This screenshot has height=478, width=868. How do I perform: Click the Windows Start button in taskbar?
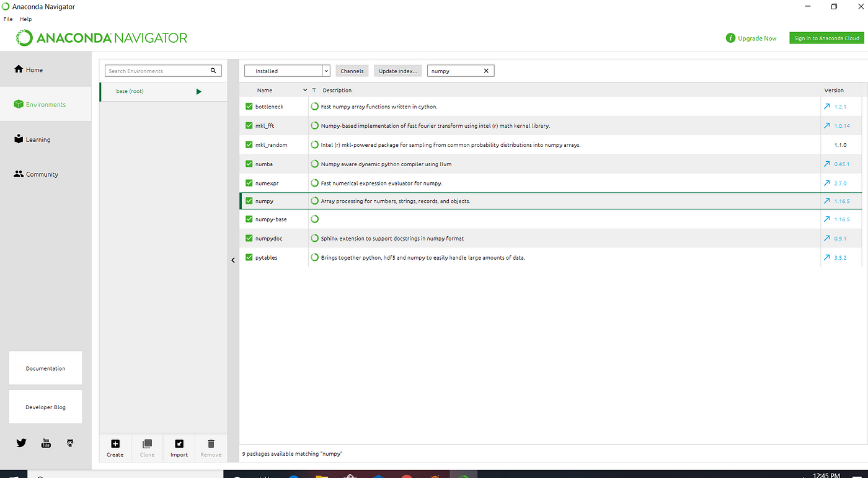click(14, 475)
